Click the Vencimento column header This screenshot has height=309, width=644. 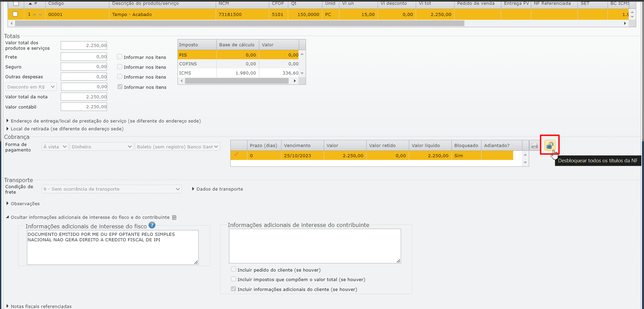click(x=302, y=145)
